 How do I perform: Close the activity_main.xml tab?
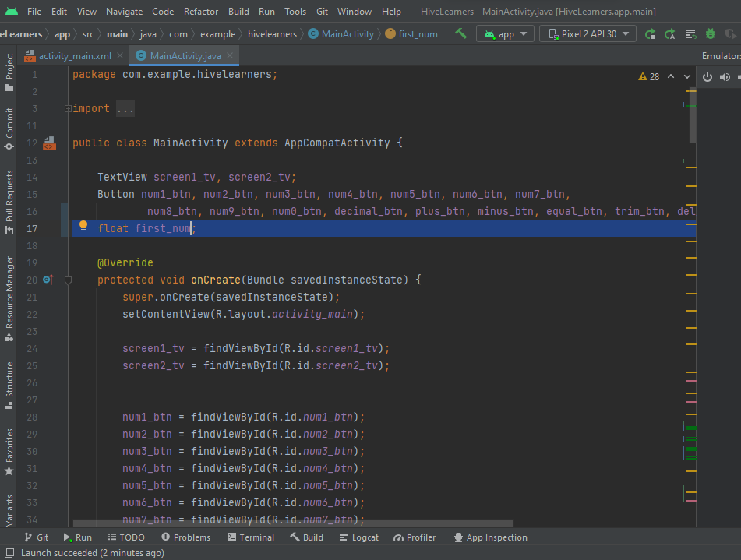pos(120,56)
